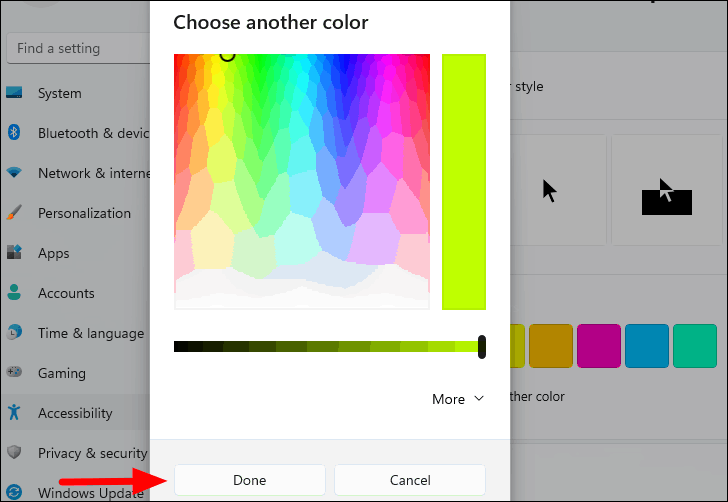The width and height of the screenshot is (728, 502).
Task: Click Cancel in color dialog
Action: [x=410, y=480]
